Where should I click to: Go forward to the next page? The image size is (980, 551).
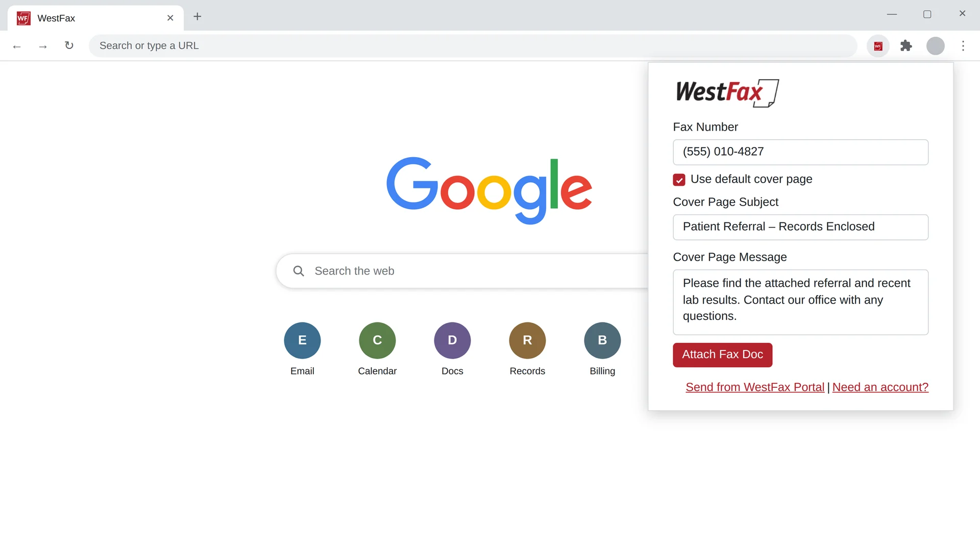coord(43,46)
